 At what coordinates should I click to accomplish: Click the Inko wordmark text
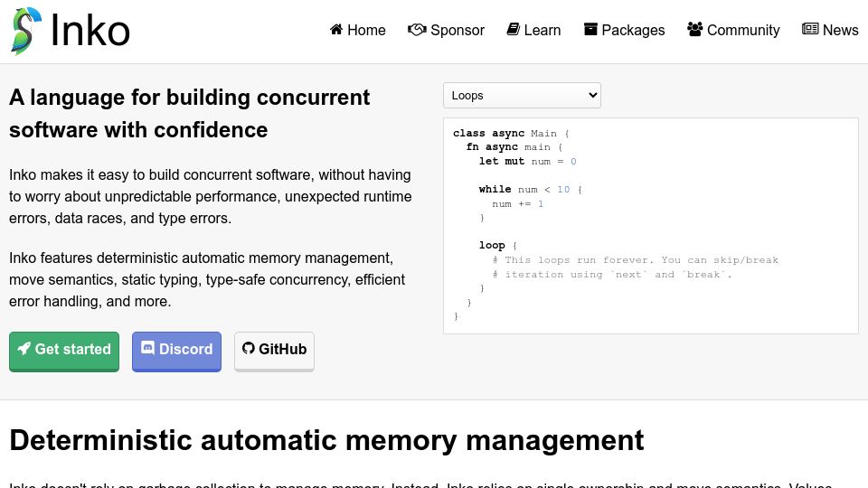(x=90, y=31)
